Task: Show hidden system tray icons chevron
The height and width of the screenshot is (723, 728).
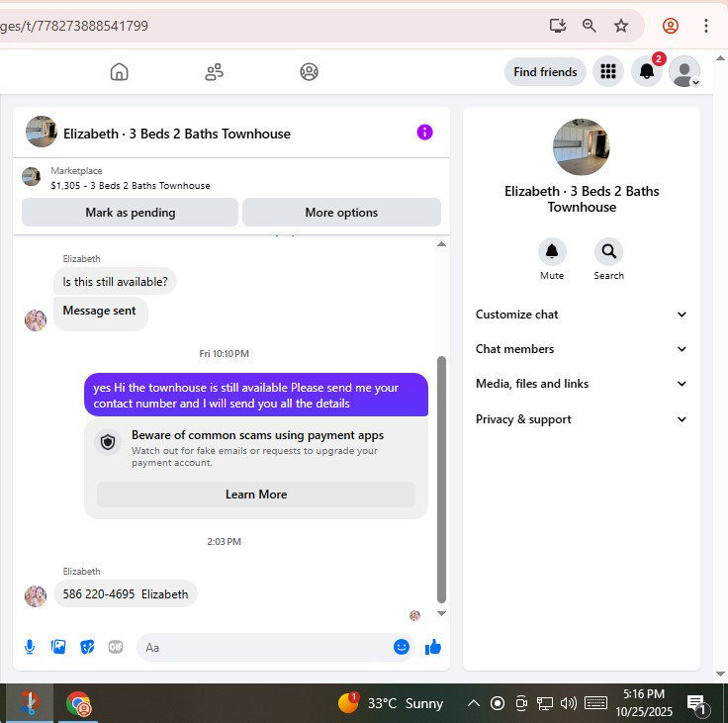Action: (x=473, y=703)
